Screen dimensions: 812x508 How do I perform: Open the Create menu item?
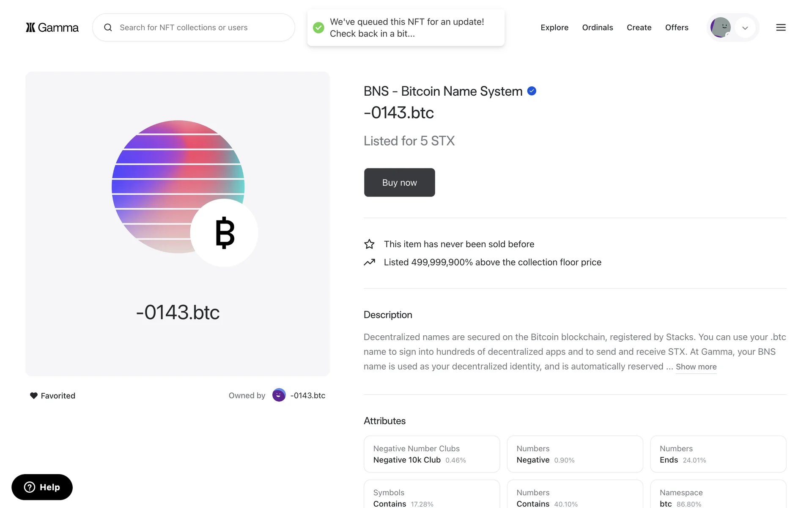coord(639,28)
